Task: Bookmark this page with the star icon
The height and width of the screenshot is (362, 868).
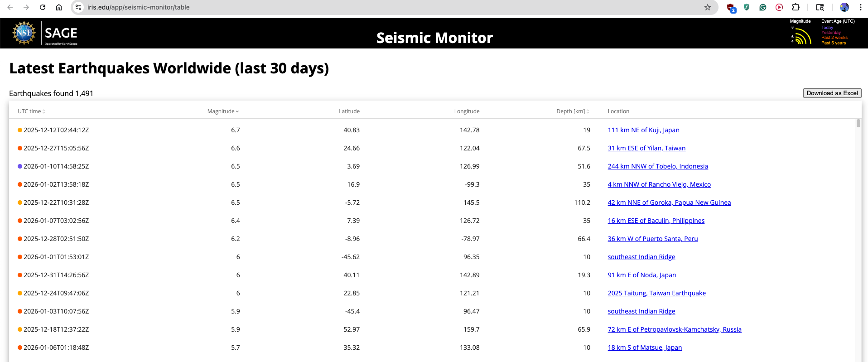Action: coord(707,7)
